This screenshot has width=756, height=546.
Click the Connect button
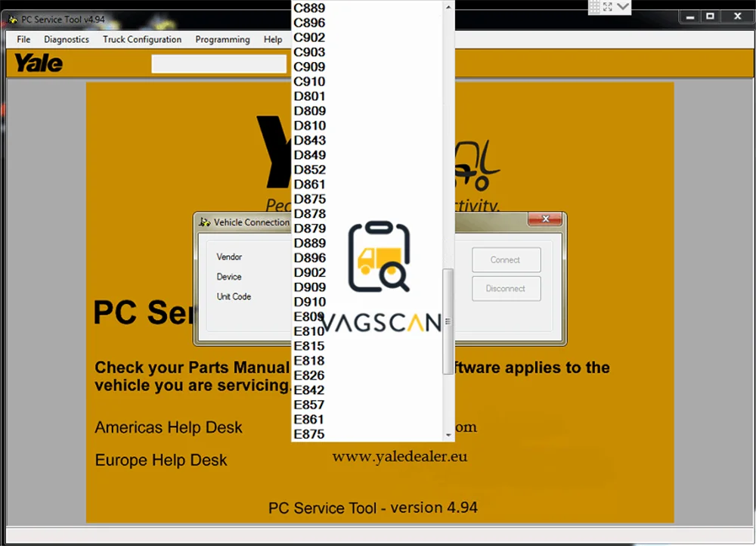pyautogui.click(x=507, y=260)
